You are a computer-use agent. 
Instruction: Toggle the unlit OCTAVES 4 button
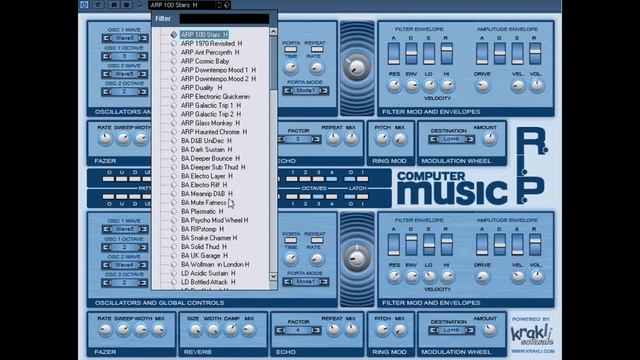click(331, 197)
